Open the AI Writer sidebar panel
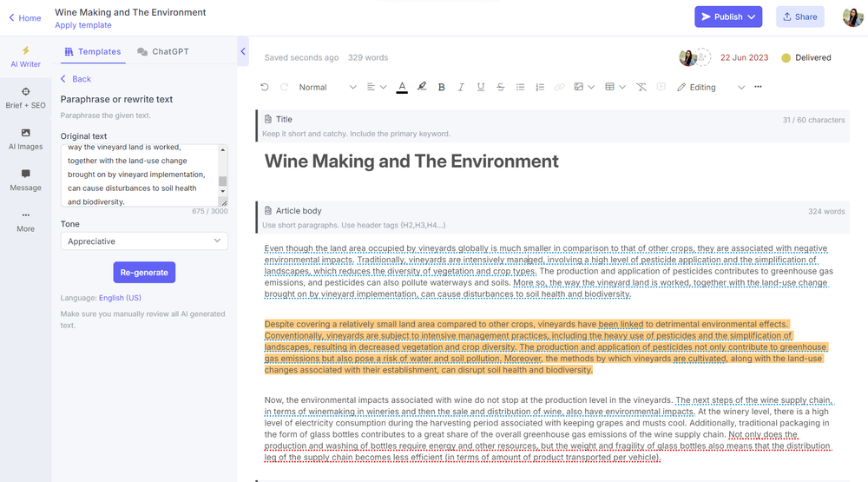 (x=25, y=57)
